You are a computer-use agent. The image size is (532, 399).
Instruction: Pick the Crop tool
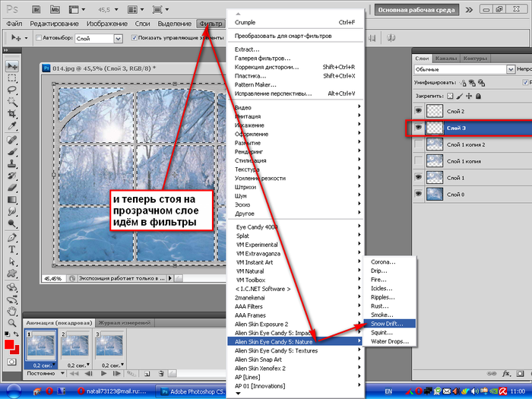[x=12, y=115]
